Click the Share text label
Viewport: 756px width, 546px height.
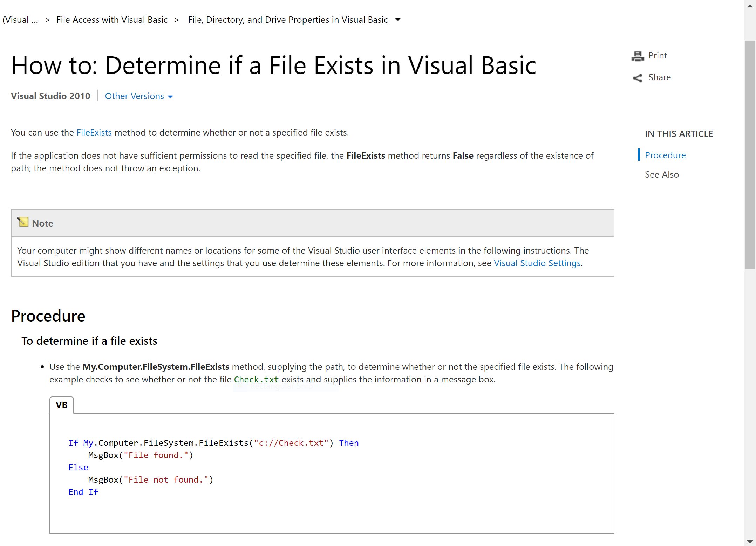659,77
